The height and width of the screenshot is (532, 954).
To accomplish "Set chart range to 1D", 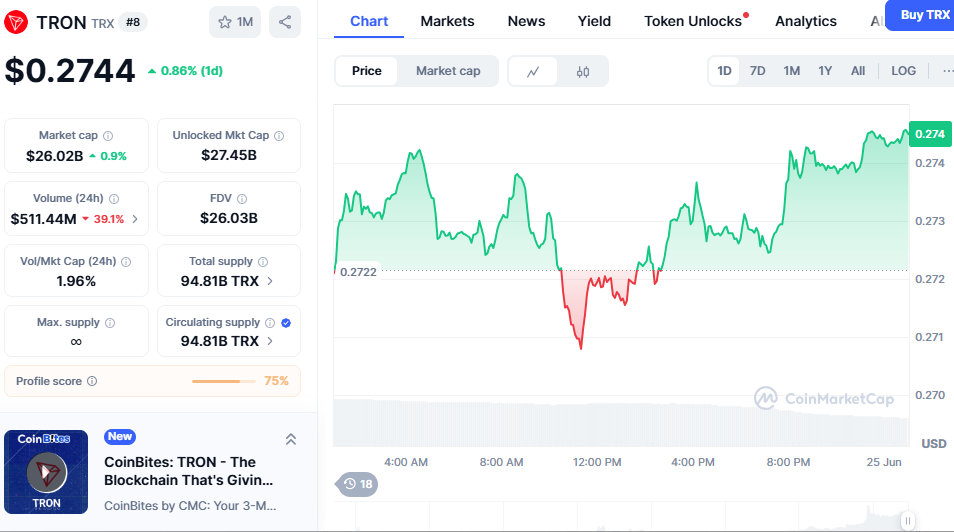I will point(724,71).
